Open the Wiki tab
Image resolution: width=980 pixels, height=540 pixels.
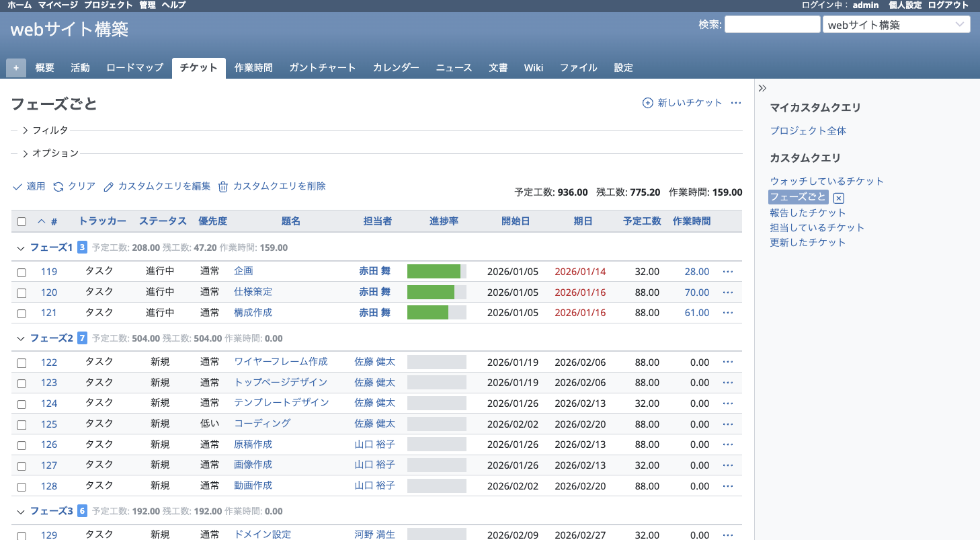[x=534, y=67]
